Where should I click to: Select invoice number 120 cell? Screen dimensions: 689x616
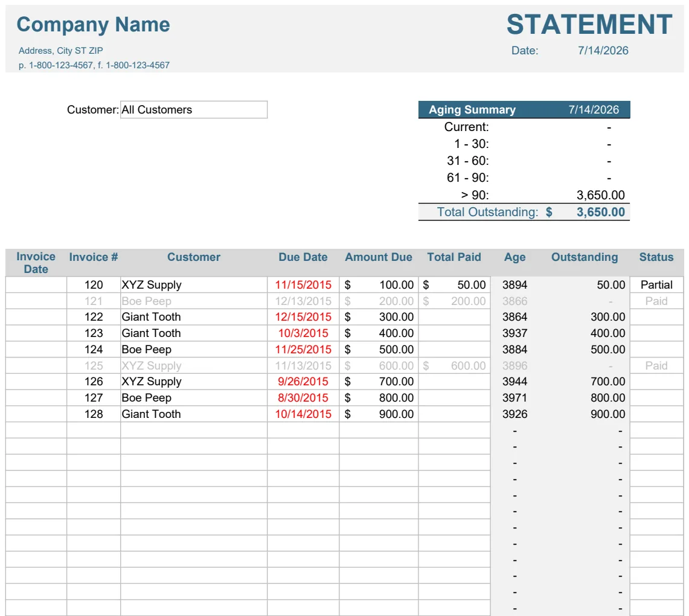[x=94, y=284]
